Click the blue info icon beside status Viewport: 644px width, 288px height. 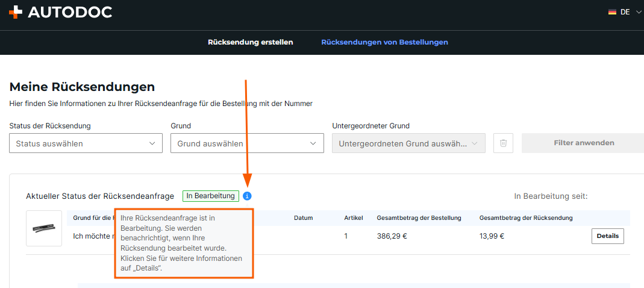(248, 196)
